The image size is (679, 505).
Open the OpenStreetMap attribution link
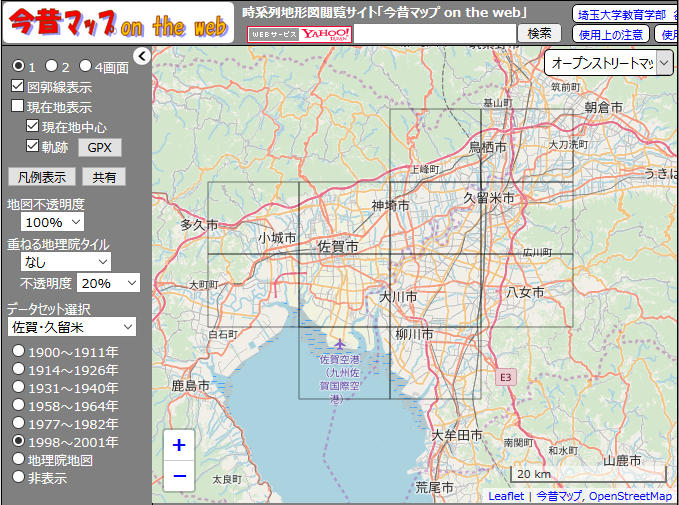pyautogui.click(x=630, y=496)
